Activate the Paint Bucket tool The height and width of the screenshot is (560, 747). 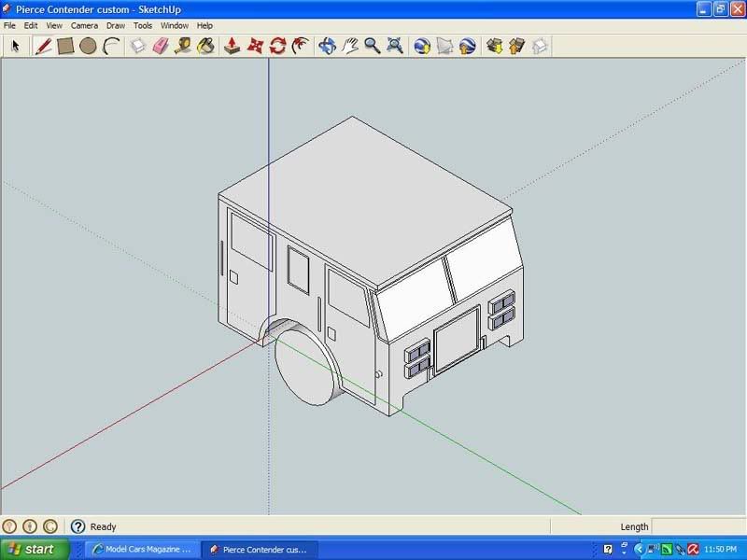205,46
